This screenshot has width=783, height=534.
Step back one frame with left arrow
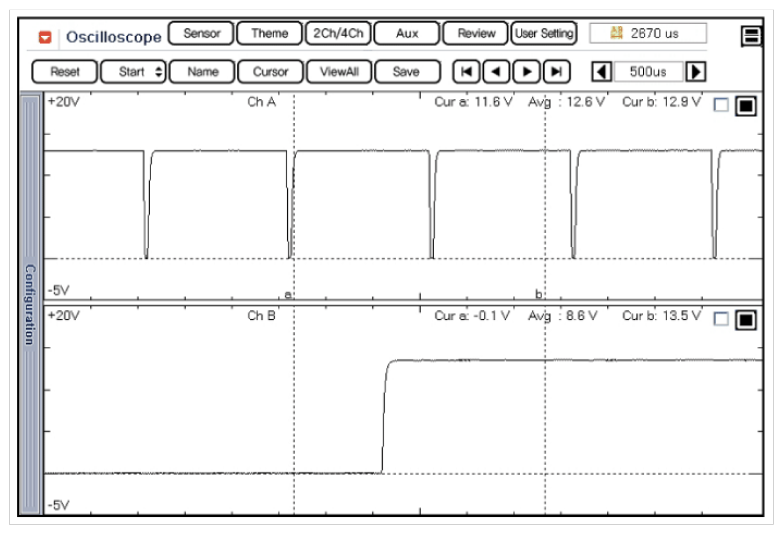pyautogui.click(x=496, y=72)
